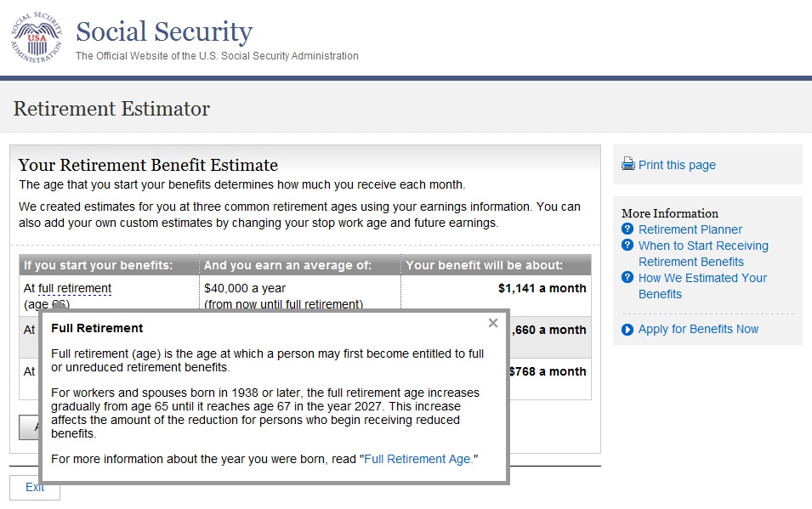Click the Retirement Estimator page heading
The image size is (812, 509).
tap(111, 109)
